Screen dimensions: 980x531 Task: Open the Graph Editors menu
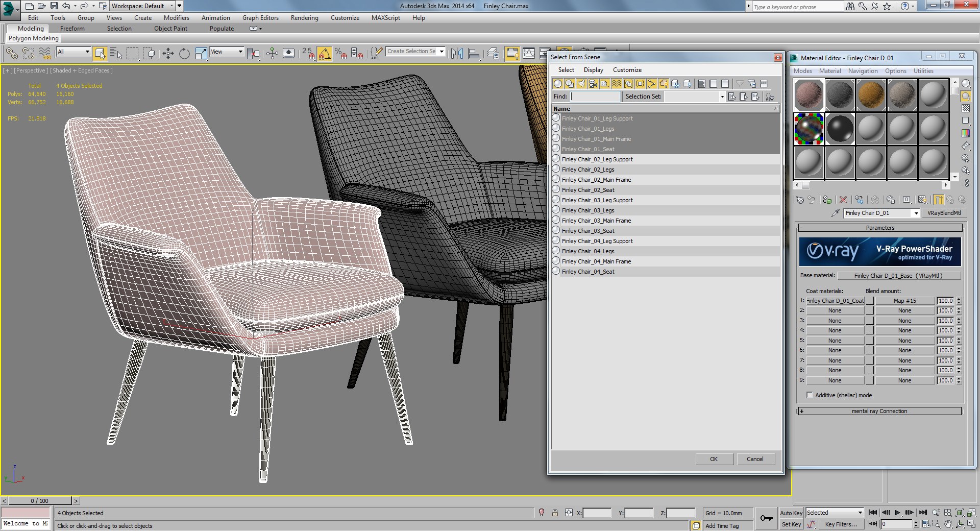260,17
